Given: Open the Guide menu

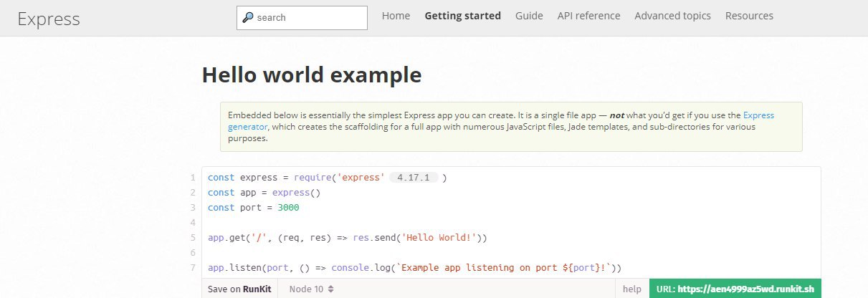Looking at the screenshot, I should pos(529,16).
